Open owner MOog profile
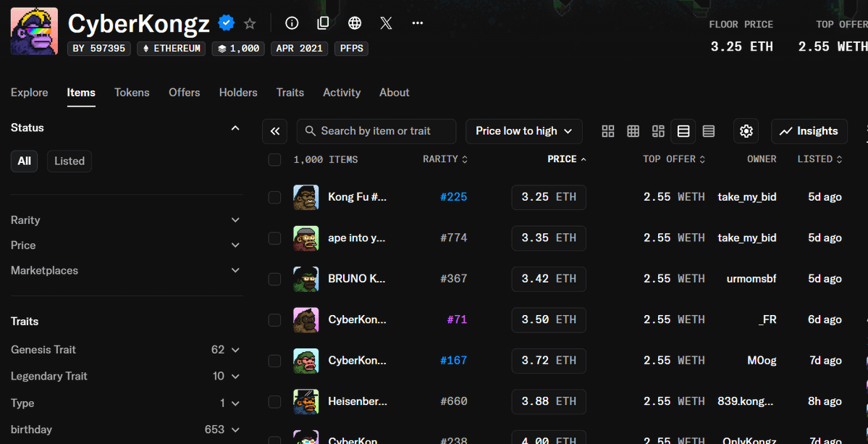 click(761, 361)
